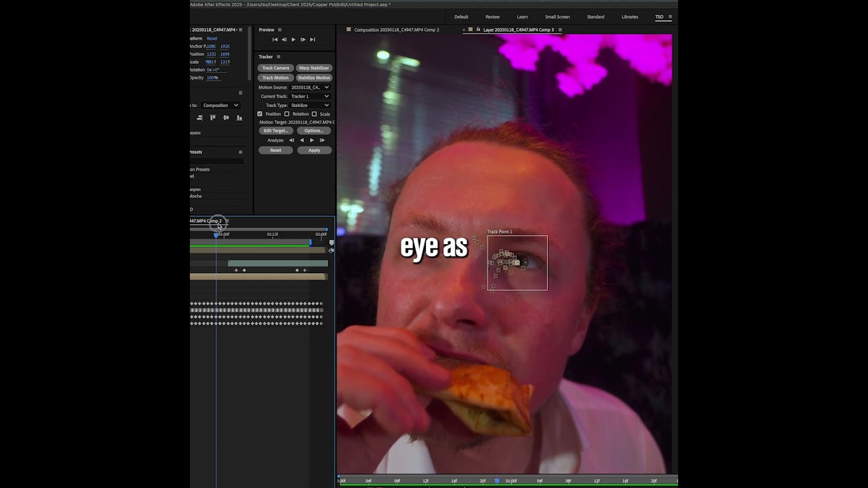Analyze forward in Tracker panel

(x=312, y=140)
